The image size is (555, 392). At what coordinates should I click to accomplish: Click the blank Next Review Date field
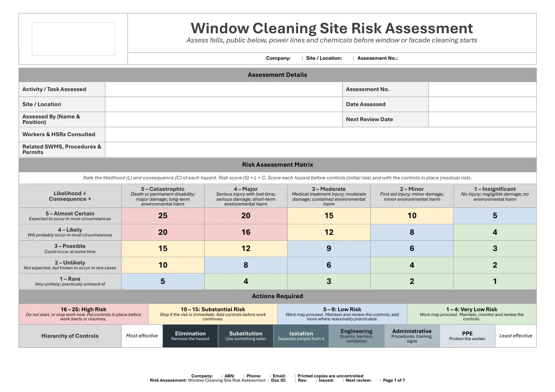[x=482, y=120]
